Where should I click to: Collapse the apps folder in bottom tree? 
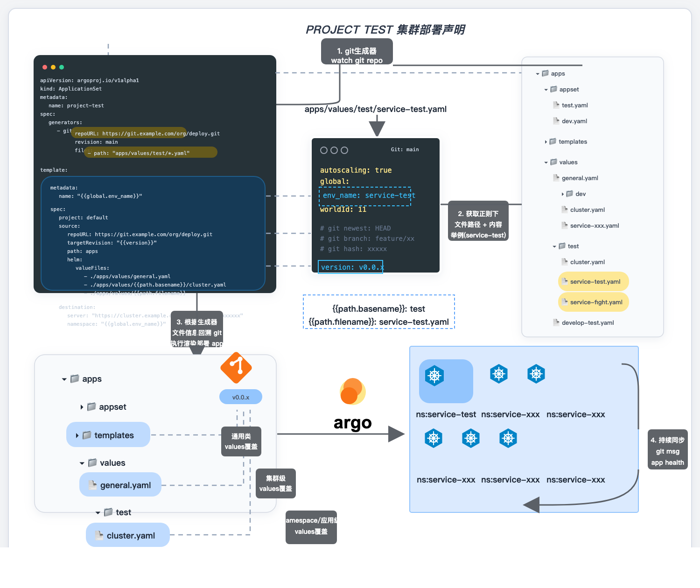click(64, 379)
